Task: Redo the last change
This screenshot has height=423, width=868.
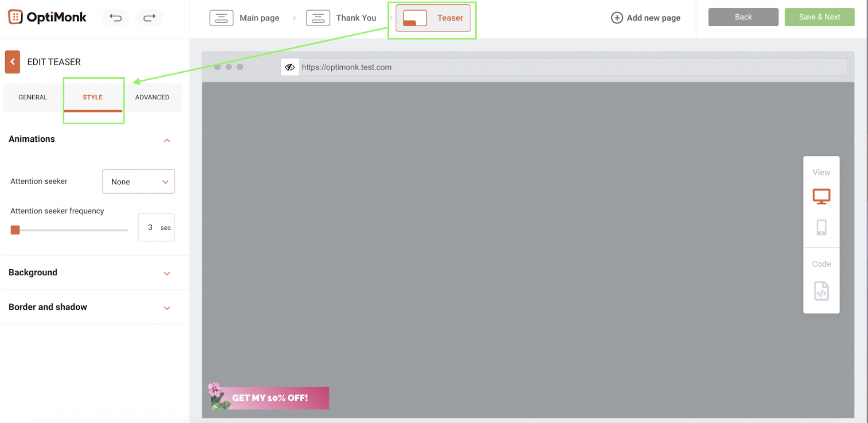Action: pos(149,18)
